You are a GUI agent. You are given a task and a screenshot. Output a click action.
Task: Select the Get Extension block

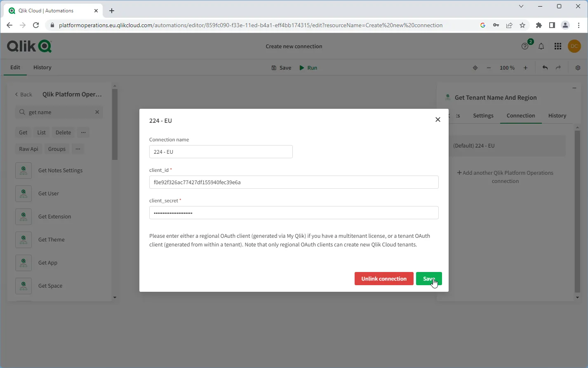54,216
